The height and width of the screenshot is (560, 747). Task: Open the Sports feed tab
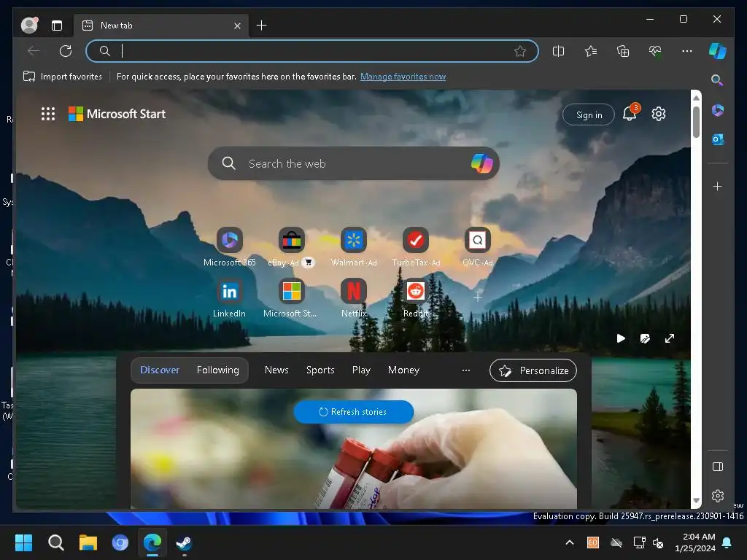click(320, 370)
